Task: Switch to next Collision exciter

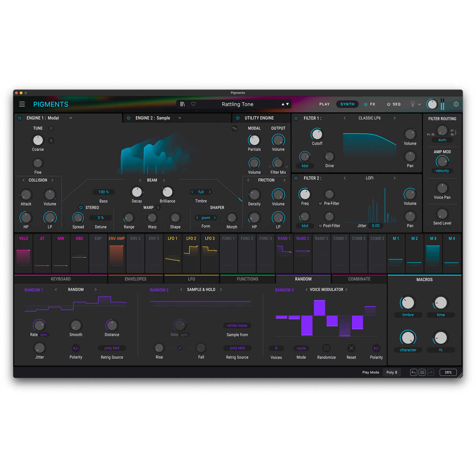Action: (52, 180)
